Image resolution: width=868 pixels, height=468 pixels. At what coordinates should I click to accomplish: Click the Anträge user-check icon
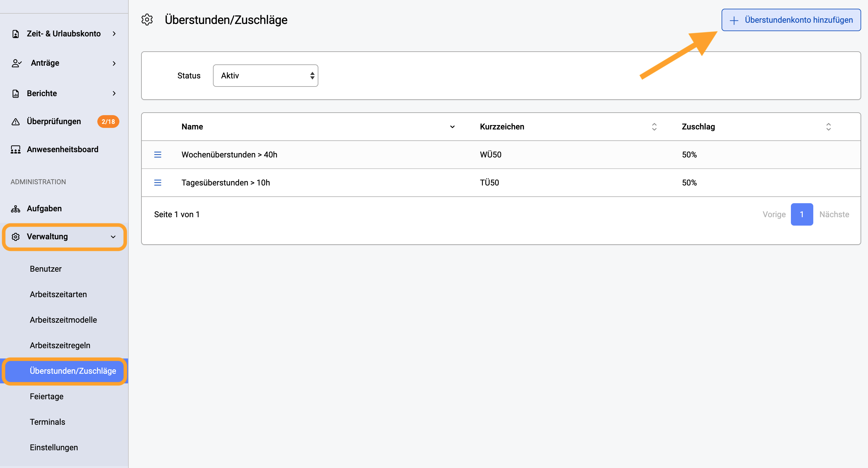(x=16, y=63)
